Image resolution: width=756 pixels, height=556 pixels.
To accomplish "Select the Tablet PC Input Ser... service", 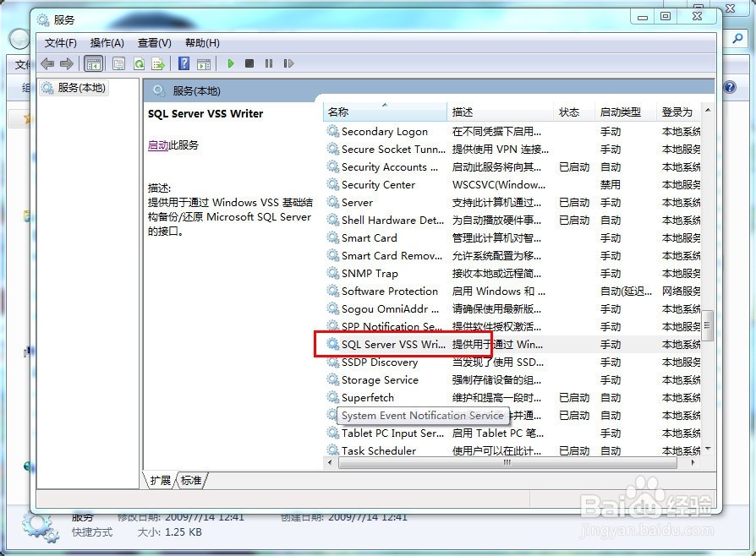I will click(512, 433).
